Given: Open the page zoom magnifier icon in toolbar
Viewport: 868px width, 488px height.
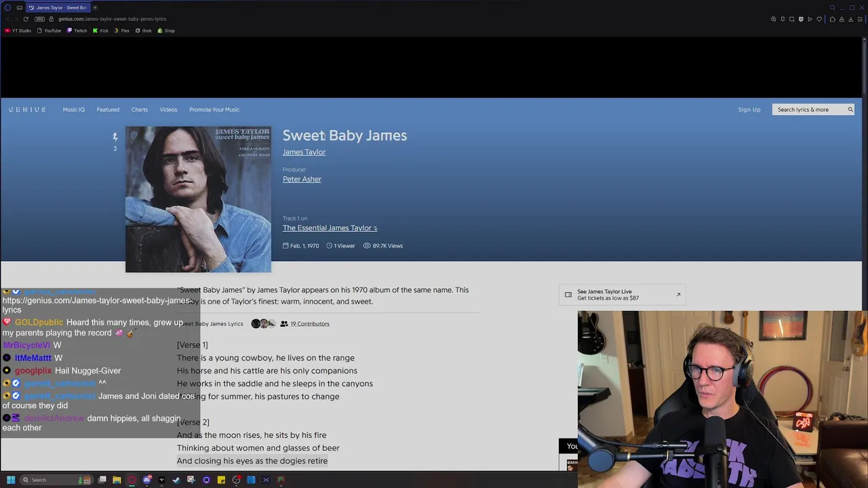Looking at the screenshot, I should (x=773, y=19).
